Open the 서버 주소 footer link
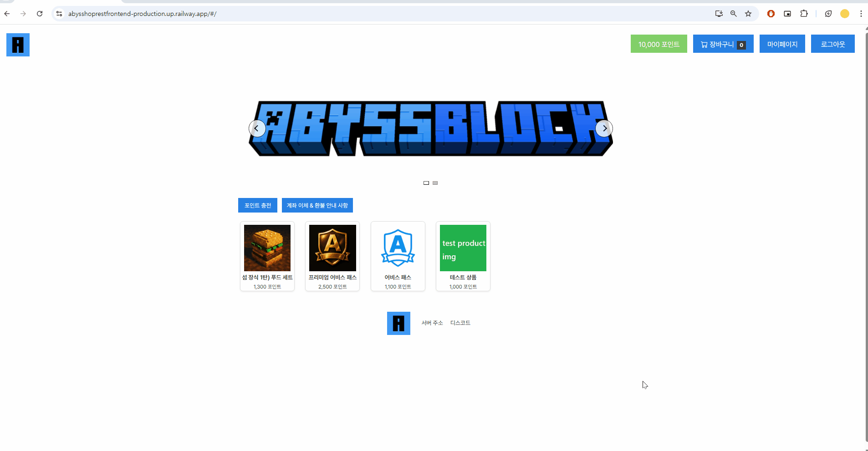868x451 pixels. (432, 323)
